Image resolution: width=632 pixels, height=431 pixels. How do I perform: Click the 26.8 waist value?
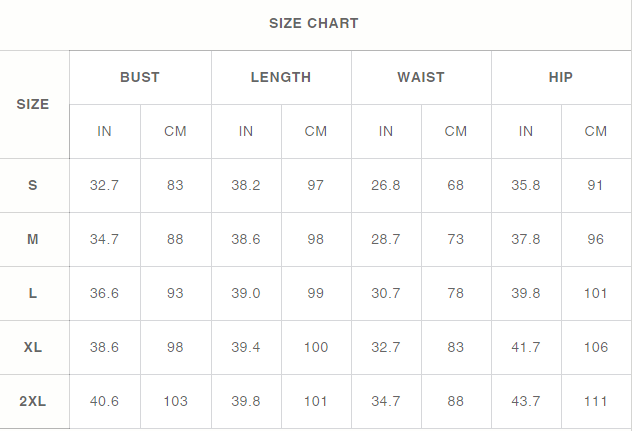386,185
